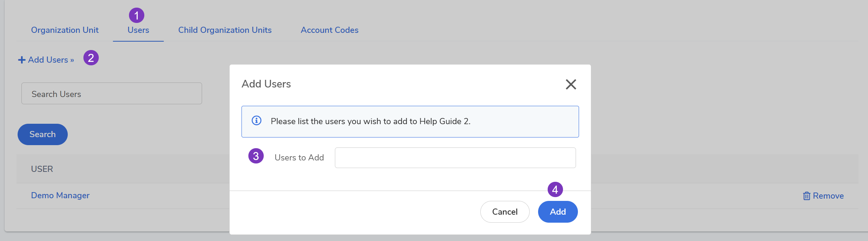Screen dimensions: 868x241
Task: Click the + Add Users link
Action: point(46,60)
